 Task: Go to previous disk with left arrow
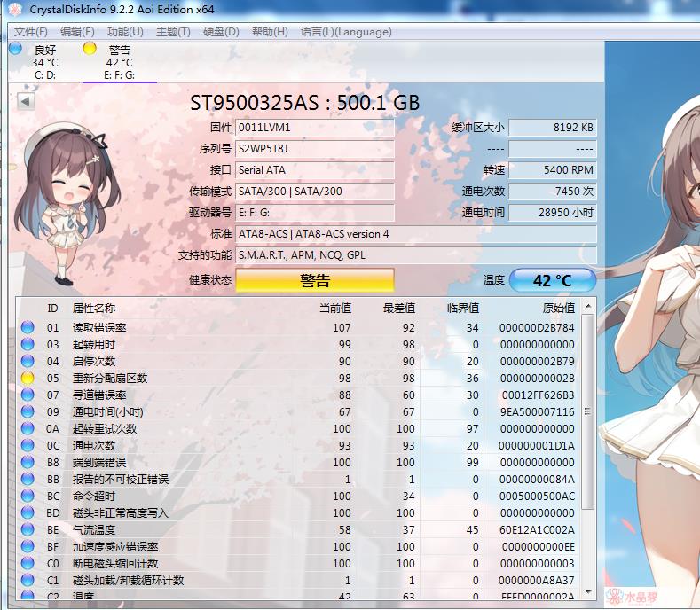pyautogui.click(x=26, y=101)
